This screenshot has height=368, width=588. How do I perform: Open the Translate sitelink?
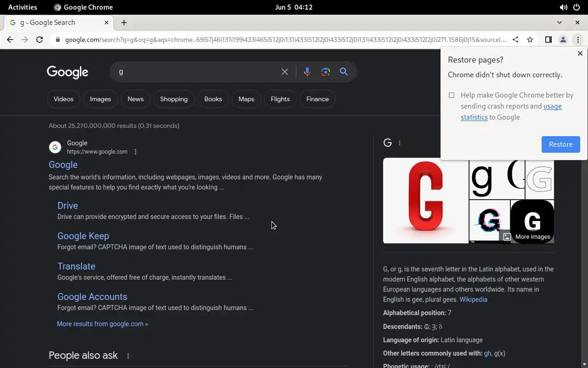pos(76,266)
